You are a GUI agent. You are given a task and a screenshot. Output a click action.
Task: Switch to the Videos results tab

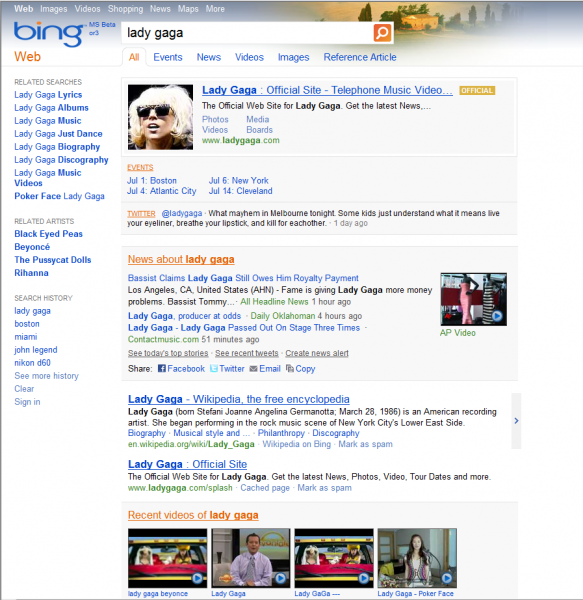(x=249, y=57)
